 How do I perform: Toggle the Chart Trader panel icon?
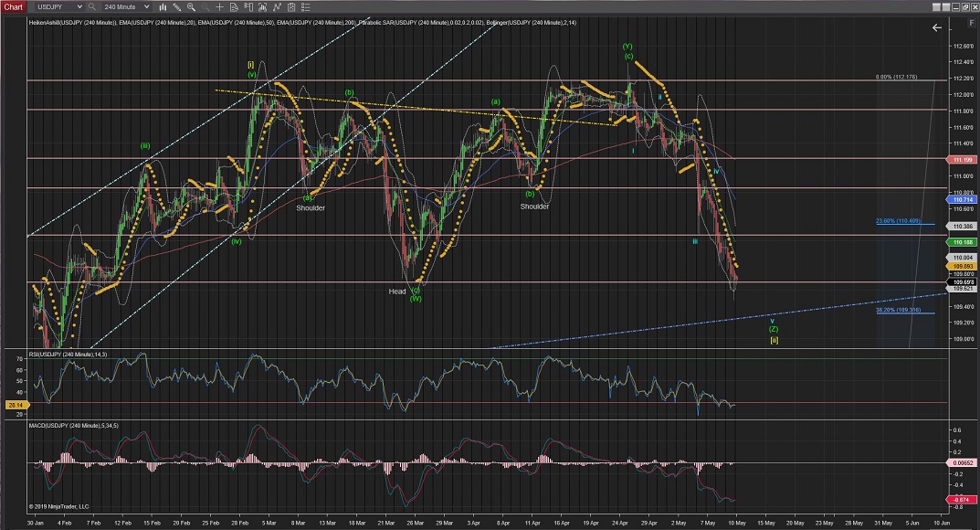[x=248, y=7]
